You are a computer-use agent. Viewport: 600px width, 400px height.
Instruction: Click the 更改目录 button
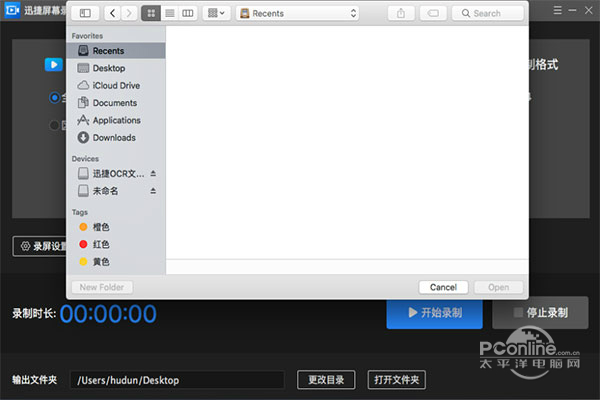coord(326,380)
